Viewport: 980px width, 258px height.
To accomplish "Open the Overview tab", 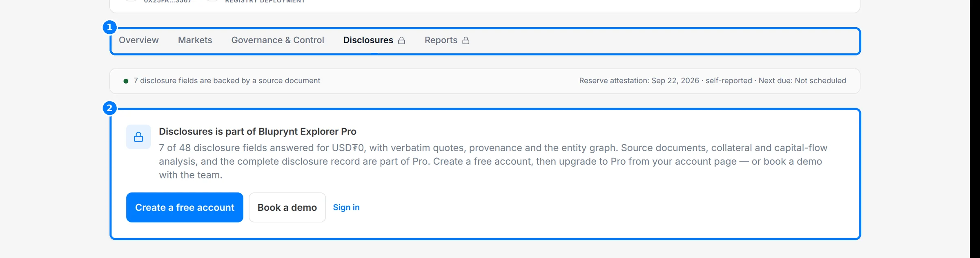I will [x=138, y=40].
